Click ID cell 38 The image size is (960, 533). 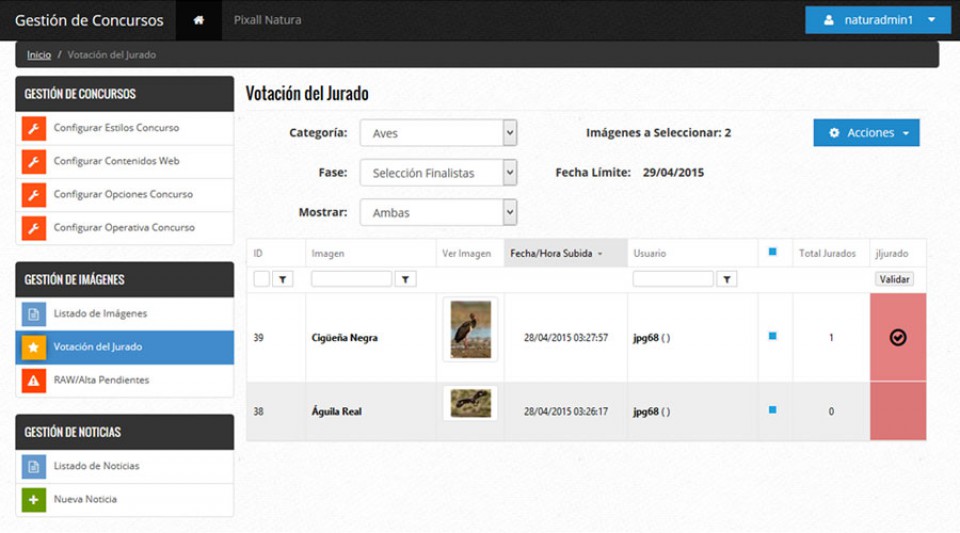(258, 412)
